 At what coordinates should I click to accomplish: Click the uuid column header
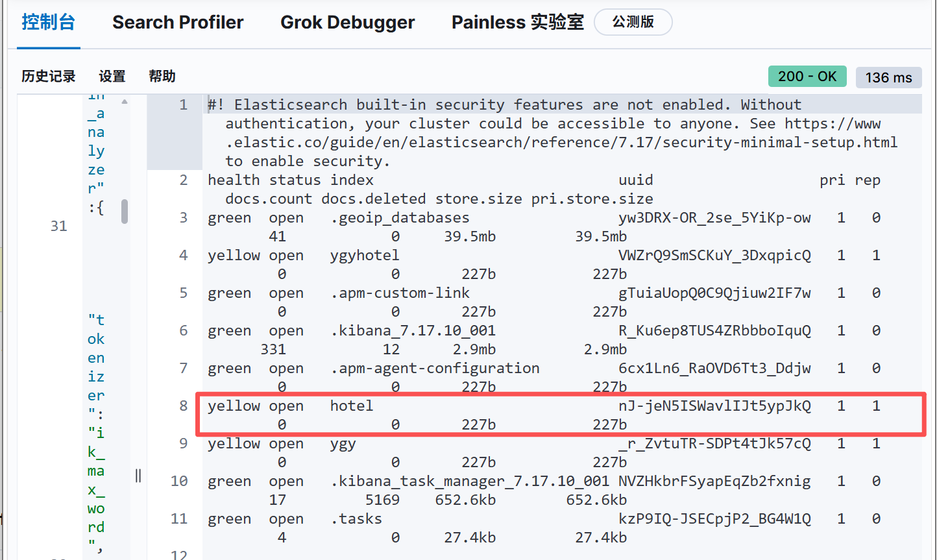(636, 180)
